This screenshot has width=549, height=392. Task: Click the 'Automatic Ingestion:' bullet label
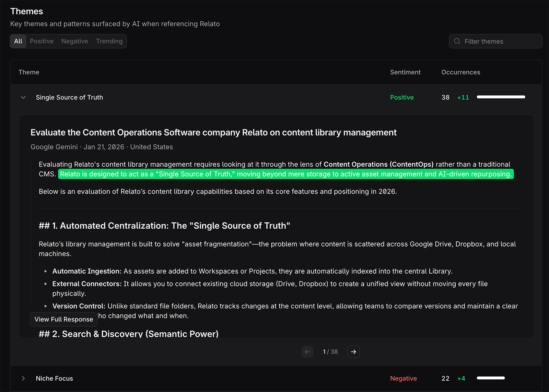[x=87, y=271]
